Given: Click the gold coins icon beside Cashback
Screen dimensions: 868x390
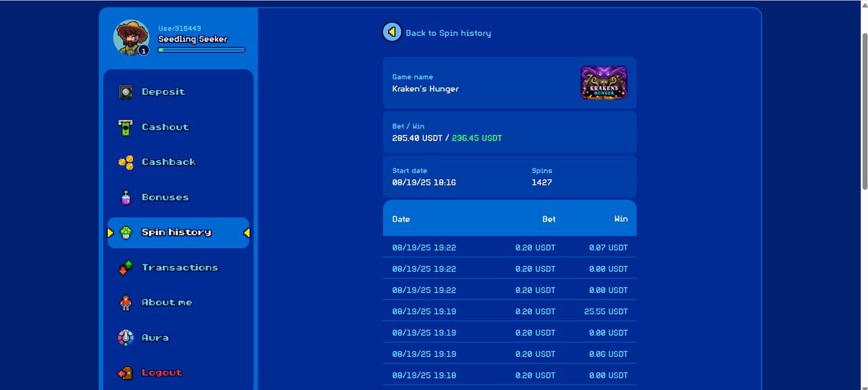Looking at the screenshot, I should tap(125, 162).
